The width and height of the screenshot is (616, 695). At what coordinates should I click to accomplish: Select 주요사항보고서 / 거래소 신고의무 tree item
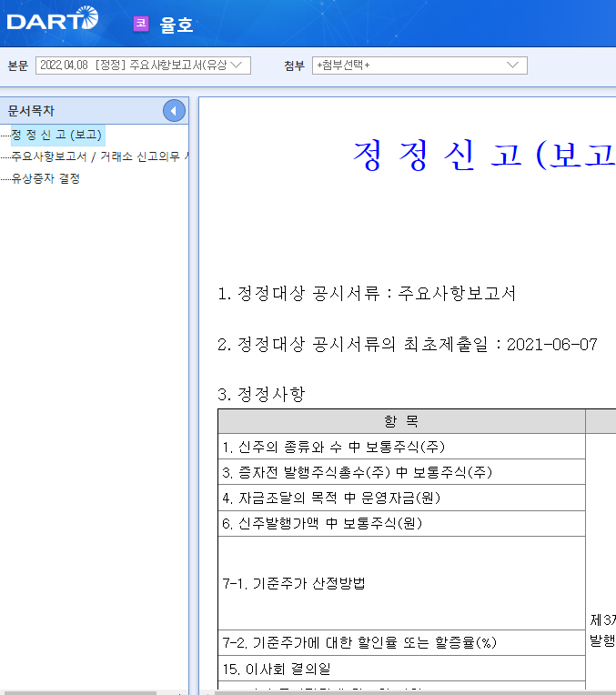(x=100, y=156)
